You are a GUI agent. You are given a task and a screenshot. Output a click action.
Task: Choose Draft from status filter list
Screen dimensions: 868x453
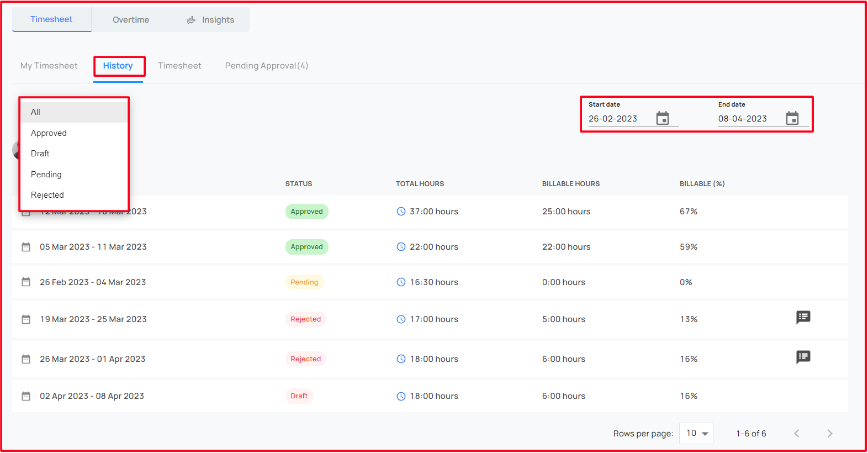point(74,154)
